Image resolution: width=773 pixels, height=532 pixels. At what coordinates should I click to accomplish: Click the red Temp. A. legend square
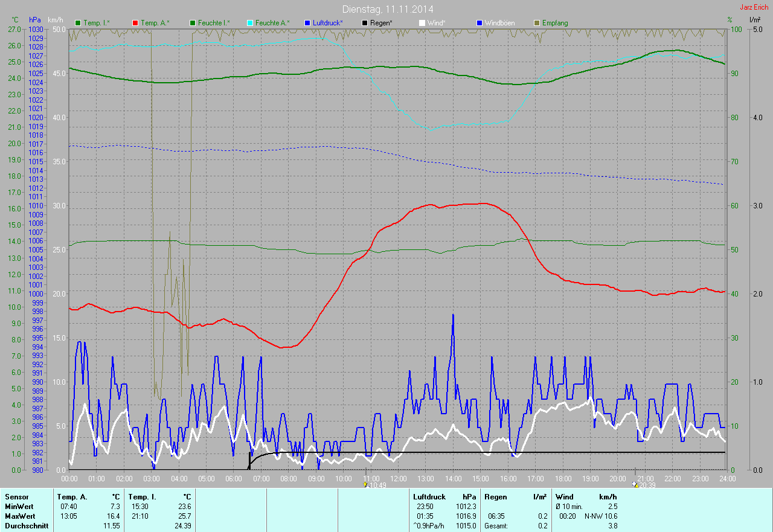pos(135,23)
